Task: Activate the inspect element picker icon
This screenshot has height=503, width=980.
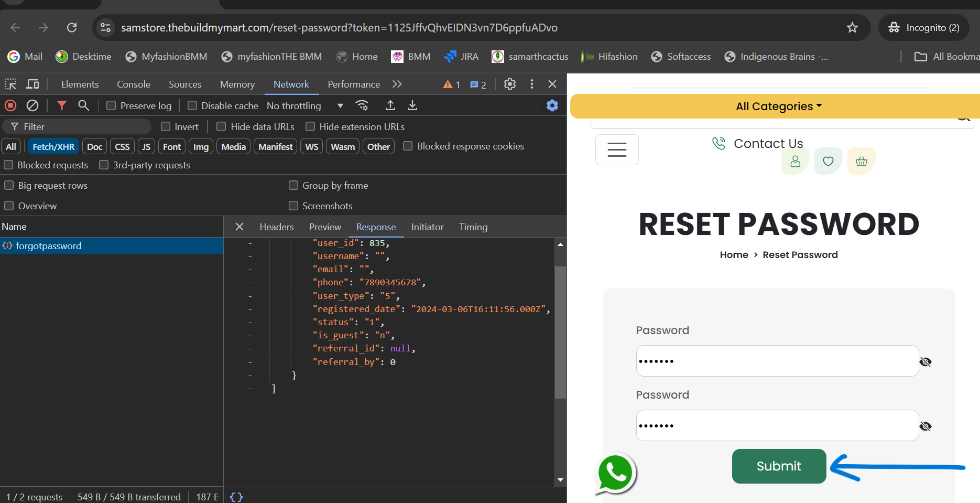Action: point(10,84)
